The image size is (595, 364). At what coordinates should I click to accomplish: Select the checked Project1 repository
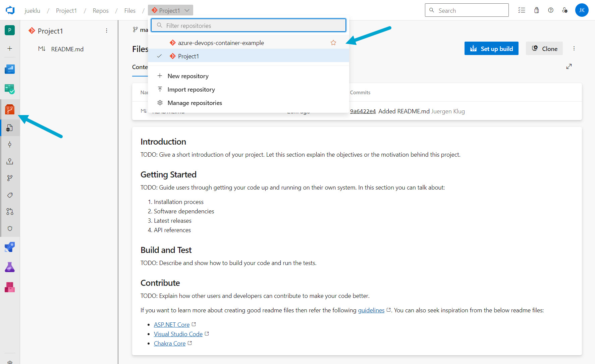188,56
